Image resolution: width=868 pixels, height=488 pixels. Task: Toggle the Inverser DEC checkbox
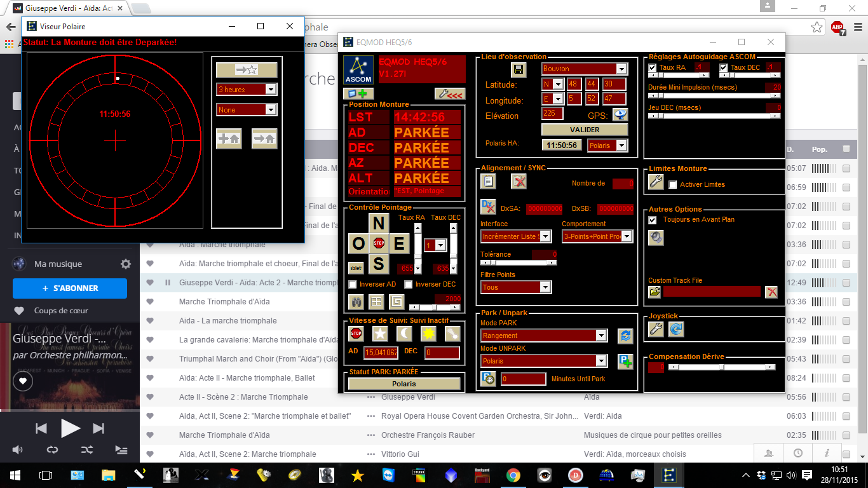pos(409,284)
